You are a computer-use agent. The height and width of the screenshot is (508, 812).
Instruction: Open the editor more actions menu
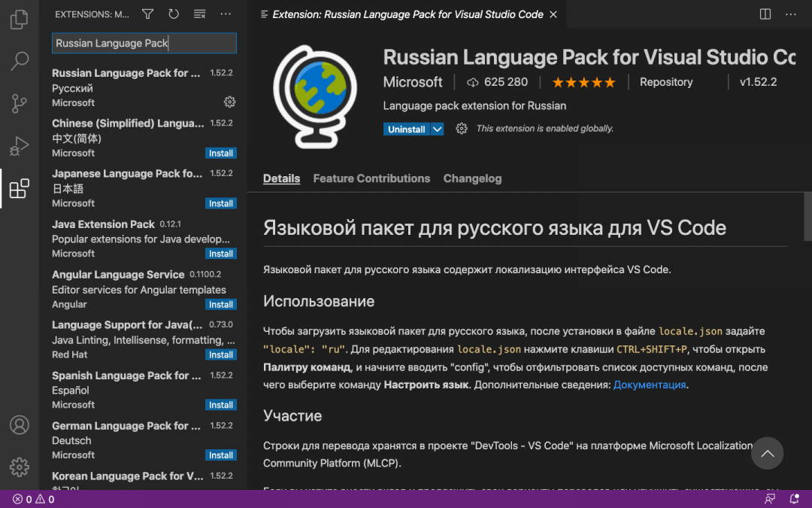[791, 14]
